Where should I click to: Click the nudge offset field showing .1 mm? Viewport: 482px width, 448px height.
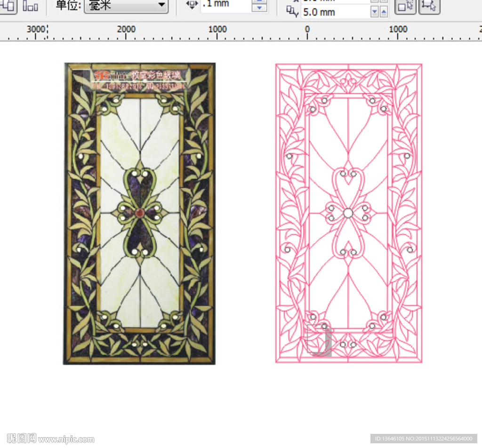point(226,4)
